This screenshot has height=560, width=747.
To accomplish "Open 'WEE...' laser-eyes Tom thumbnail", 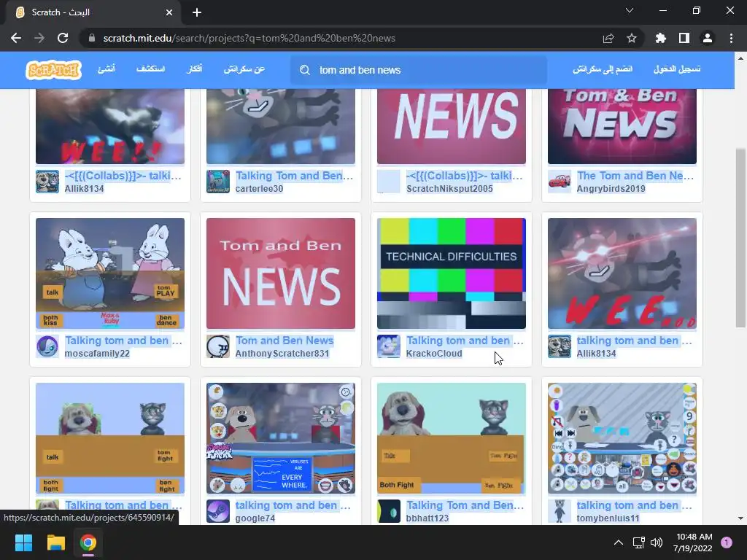I will tap(622, 273).
